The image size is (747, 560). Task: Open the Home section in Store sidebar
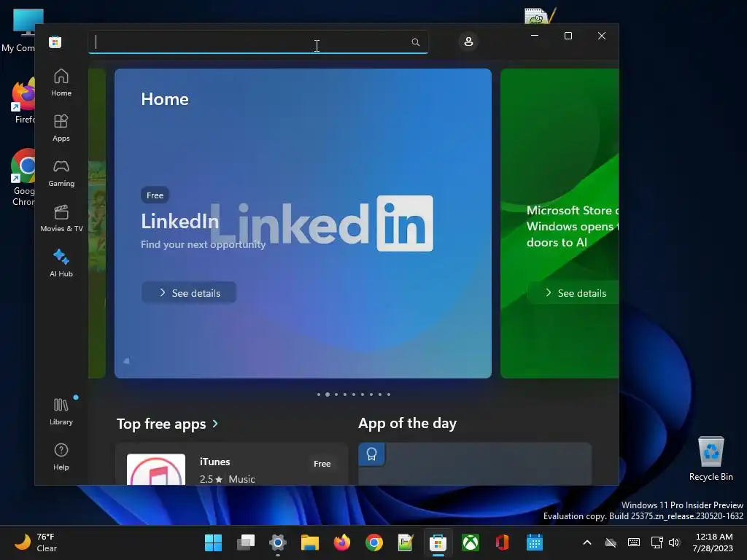tap(61, 82)
